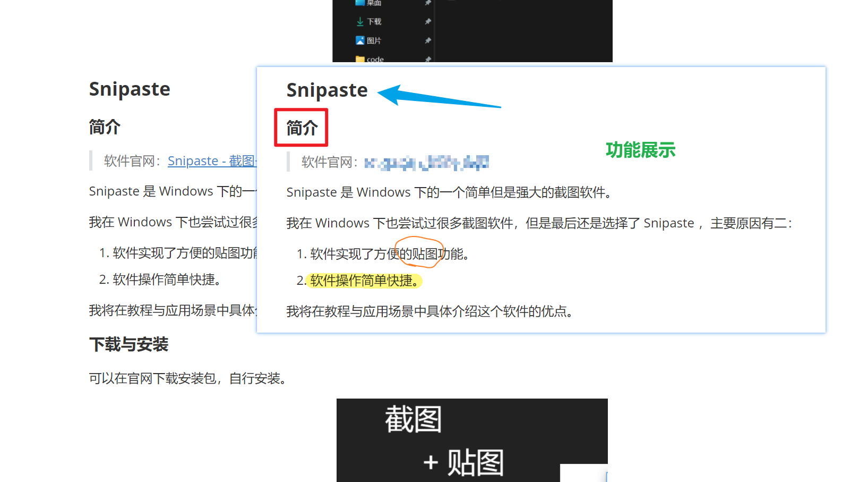This screenshot has height=482, width=868.
Task: Select the 图片 label in the explorer sidebar
Action: pos(374,41)
